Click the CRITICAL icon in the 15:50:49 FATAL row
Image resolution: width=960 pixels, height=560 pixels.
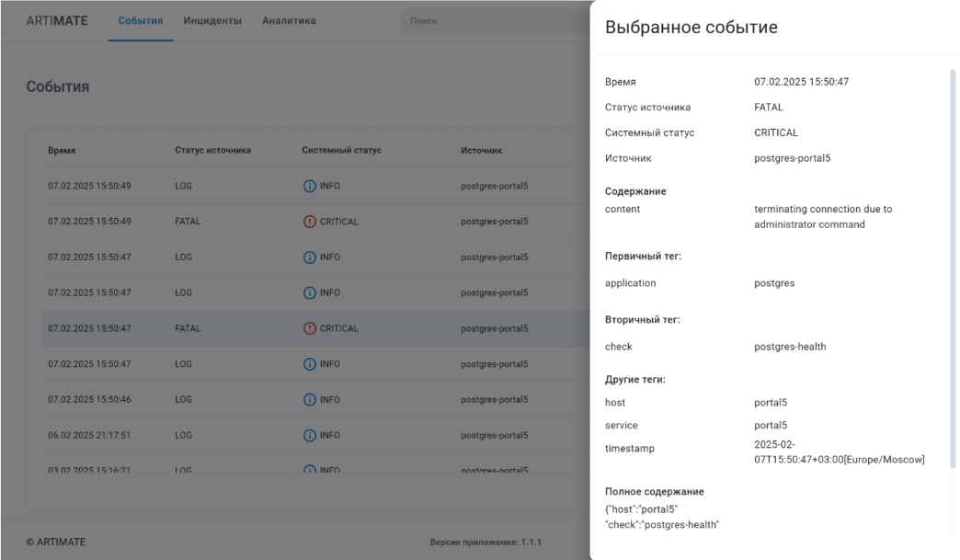coord(310,222)
